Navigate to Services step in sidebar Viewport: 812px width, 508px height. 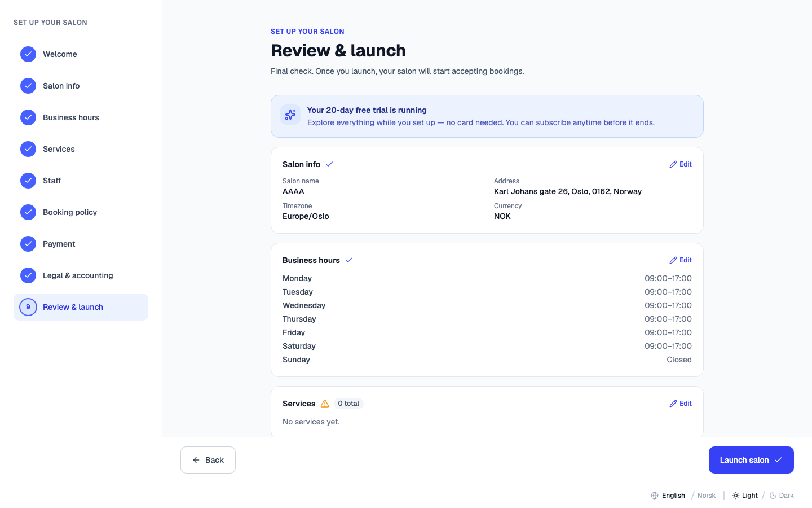[81, 149]
